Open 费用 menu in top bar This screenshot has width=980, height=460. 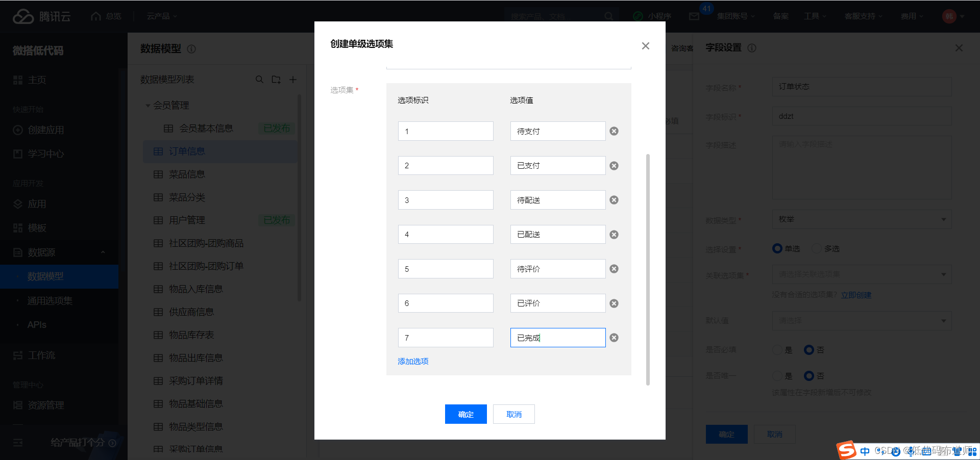[912, 16]
